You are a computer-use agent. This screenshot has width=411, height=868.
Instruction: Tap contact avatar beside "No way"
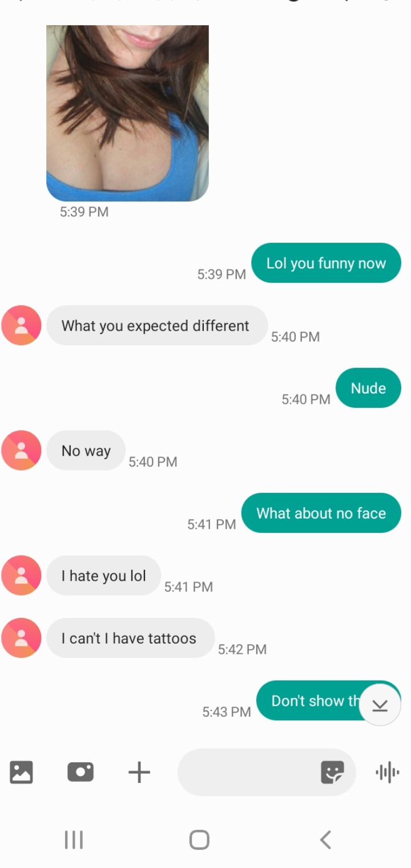coord(21,451)
